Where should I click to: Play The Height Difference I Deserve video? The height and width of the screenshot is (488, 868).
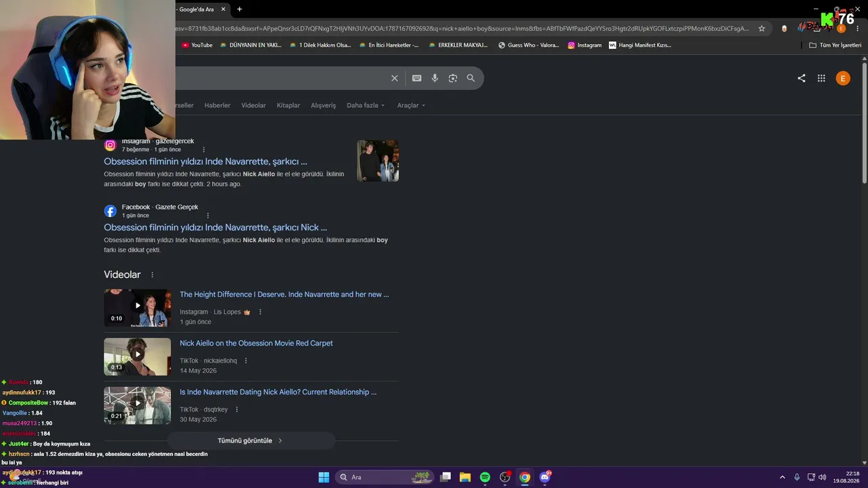coord(138,308)
